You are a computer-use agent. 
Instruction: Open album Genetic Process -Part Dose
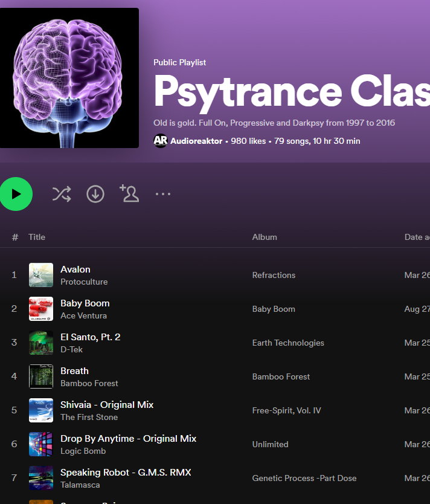point(304,478)
